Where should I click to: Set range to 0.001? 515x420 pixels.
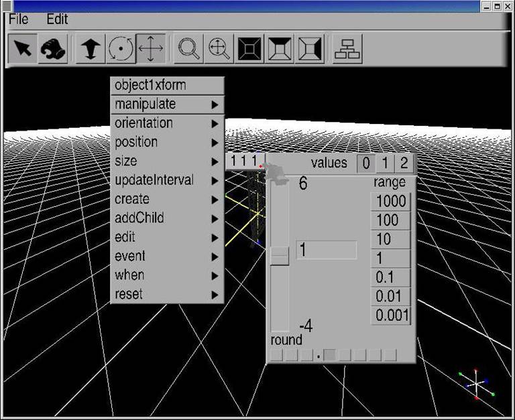coord(390,316)
